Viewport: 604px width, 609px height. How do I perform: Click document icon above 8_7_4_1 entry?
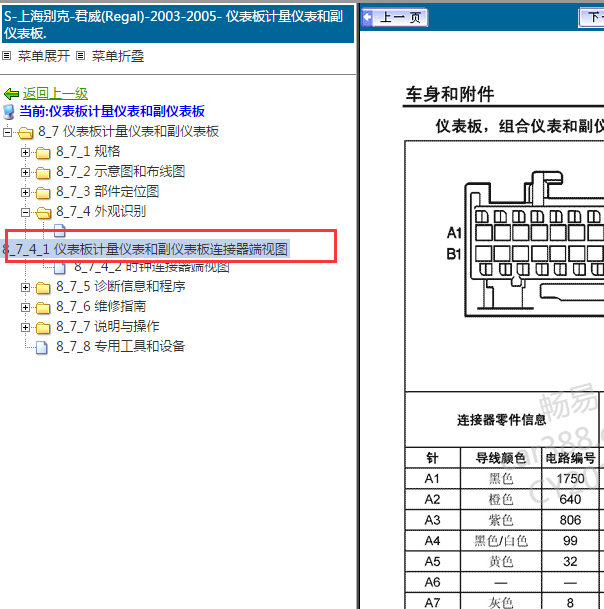click(59, 230)
